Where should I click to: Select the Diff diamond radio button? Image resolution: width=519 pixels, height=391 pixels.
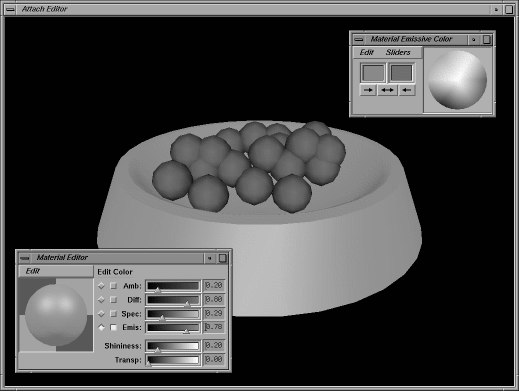pos(101,300)
